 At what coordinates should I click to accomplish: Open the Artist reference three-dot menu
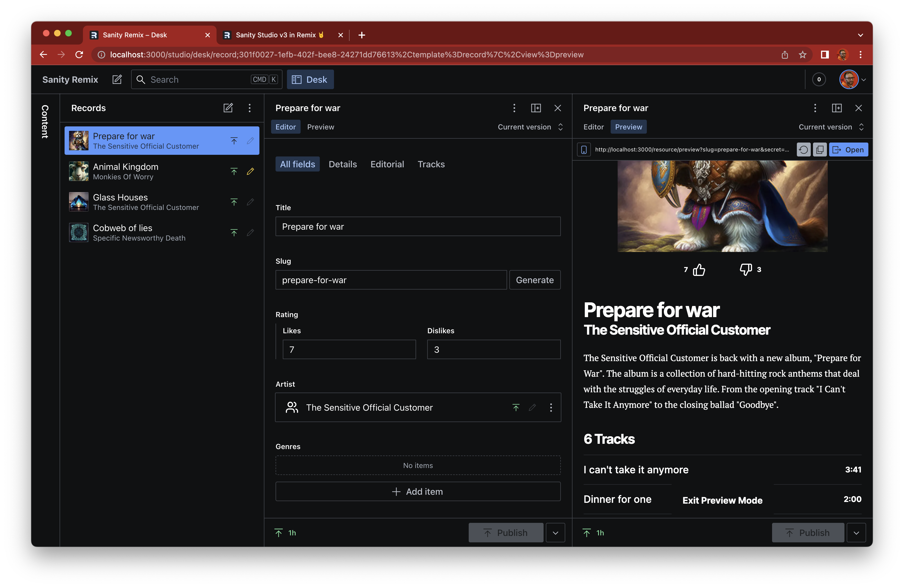[551, 408]
